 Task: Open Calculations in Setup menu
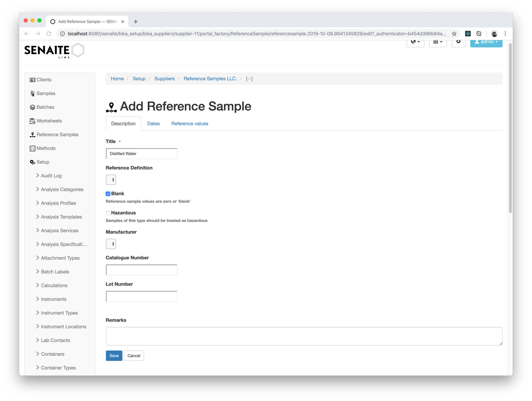click(54, 285)
